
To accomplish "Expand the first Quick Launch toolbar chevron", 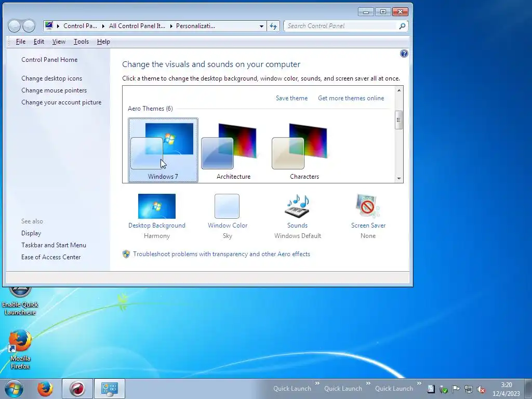I will [x=317, y=383].
